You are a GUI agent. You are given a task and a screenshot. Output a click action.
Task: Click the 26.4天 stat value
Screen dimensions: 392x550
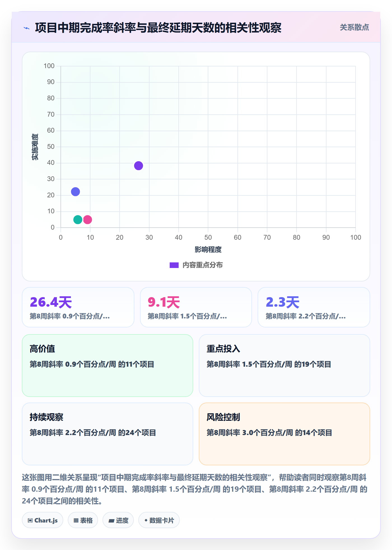point(51,302)
